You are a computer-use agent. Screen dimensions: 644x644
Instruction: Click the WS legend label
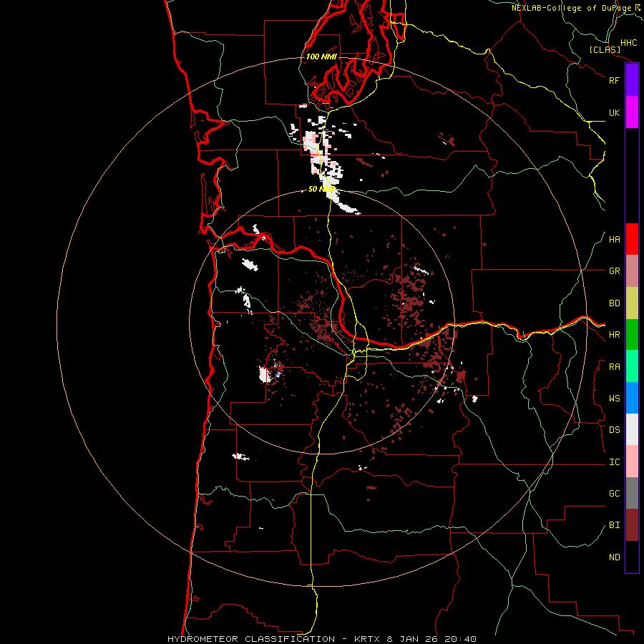614,399
